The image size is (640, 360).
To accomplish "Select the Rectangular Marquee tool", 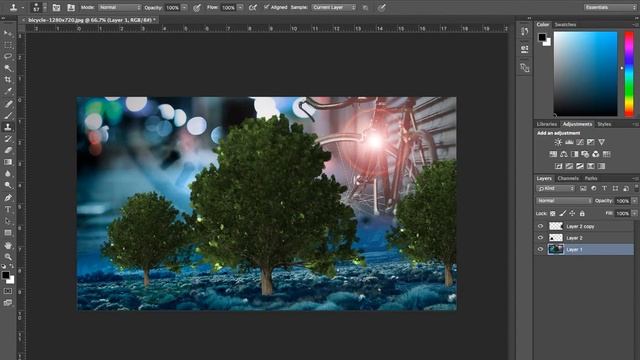I will tap(8, 45).
